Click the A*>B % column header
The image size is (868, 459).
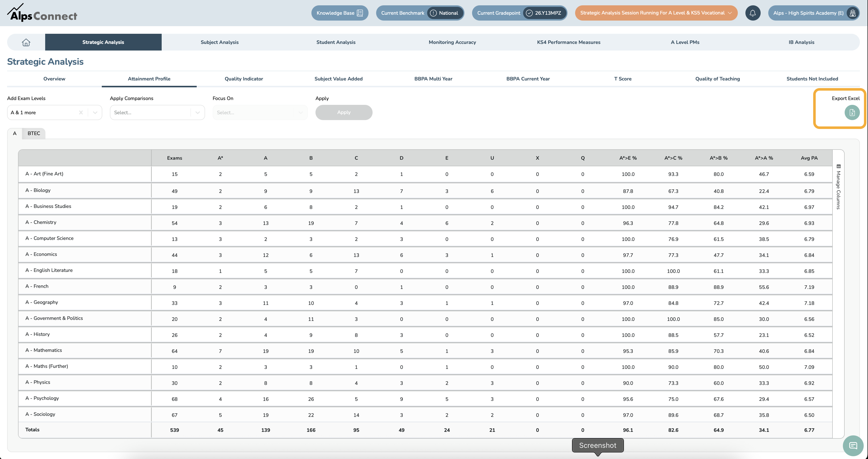[x=719, y=158]
